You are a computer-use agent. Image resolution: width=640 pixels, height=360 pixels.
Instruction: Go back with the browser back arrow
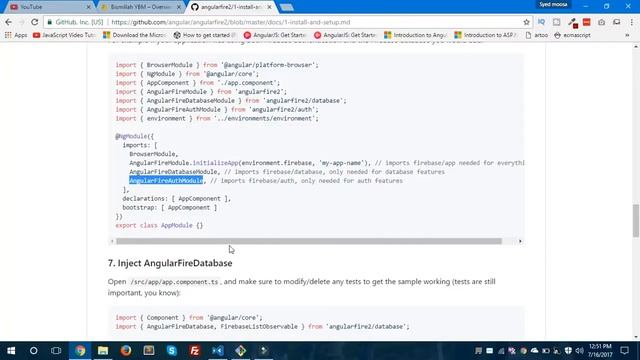pyautogui.click(x=9, y=22)
